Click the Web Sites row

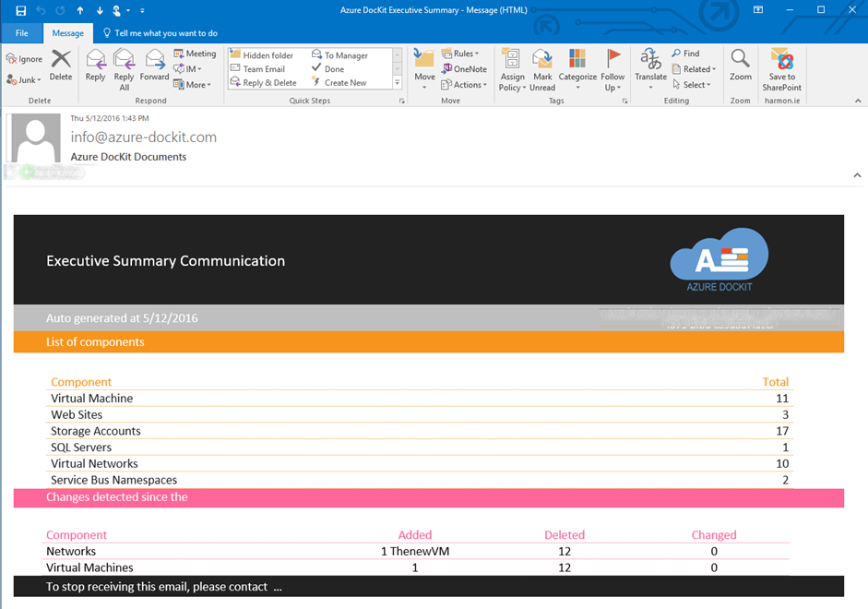(420, 414)
